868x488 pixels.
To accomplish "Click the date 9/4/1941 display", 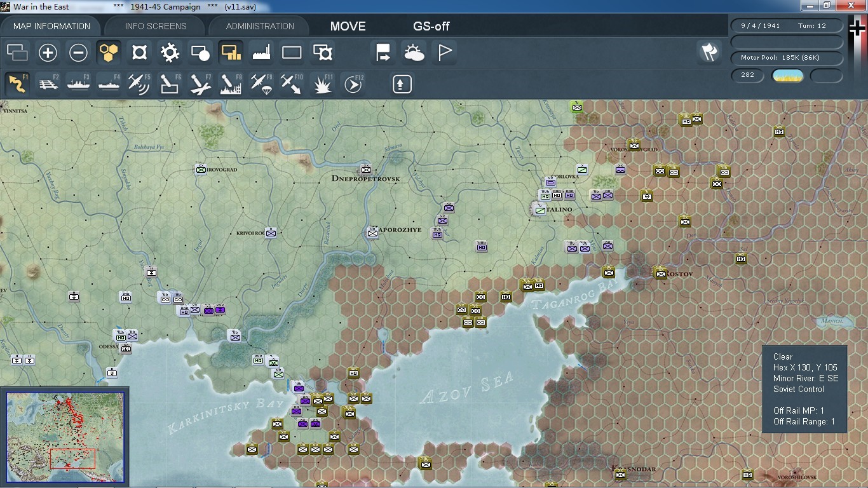I will pyautogui.click(x=760, y=25).
